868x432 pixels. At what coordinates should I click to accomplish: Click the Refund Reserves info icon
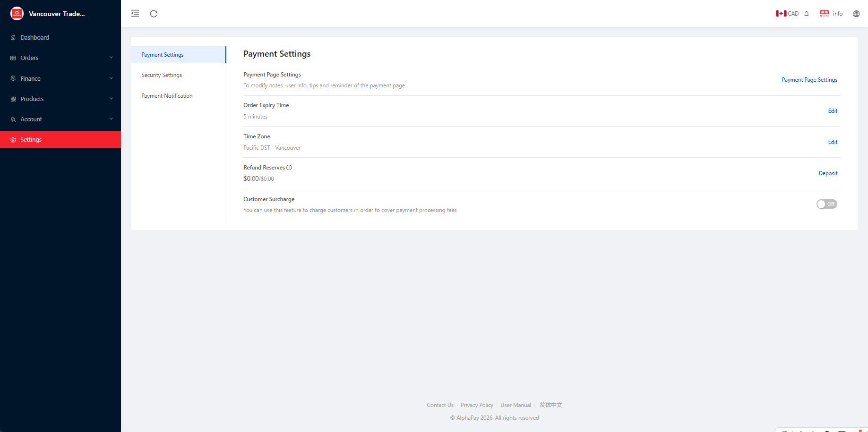(289, 168)
